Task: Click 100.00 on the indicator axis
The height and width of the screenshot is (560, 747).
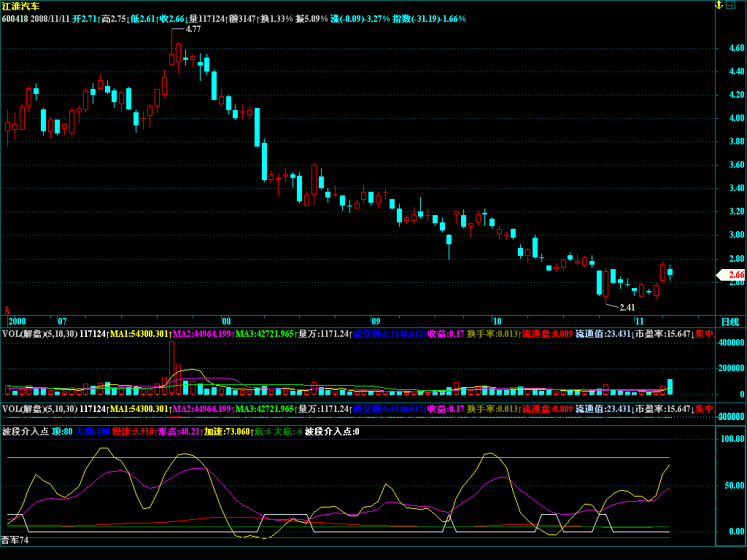Action: pos(732,439)
